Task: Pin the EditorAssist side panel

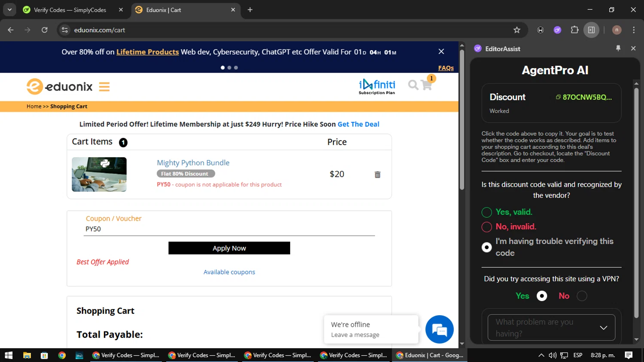Action: click(618, 49)
